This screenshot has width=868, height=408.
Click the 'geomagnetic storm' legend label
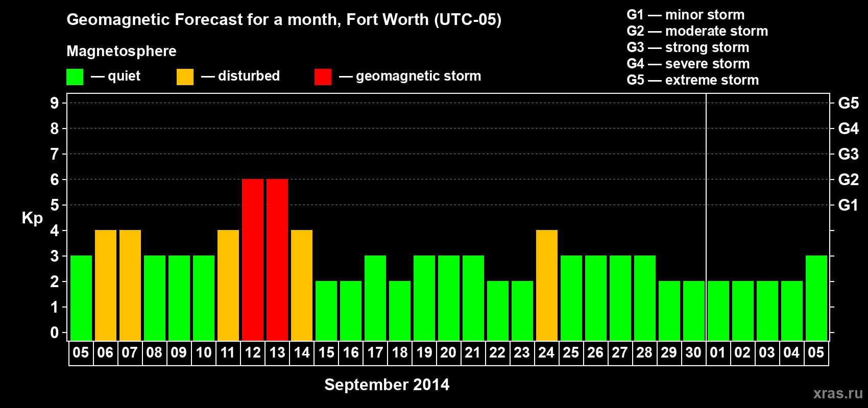tap(419, 76)
